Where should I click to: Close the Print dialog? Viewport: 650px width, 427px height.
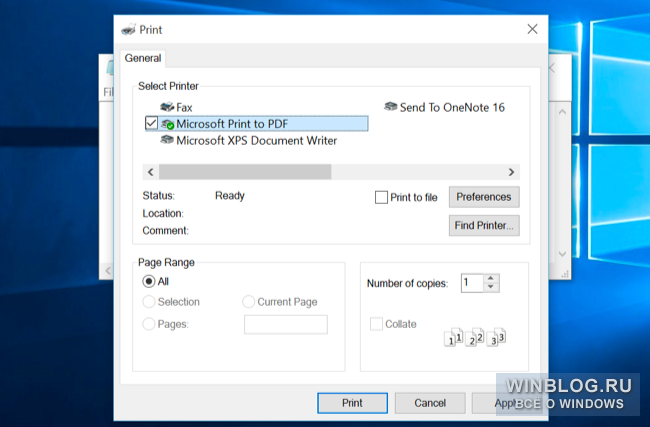click(x=532, y=29)
